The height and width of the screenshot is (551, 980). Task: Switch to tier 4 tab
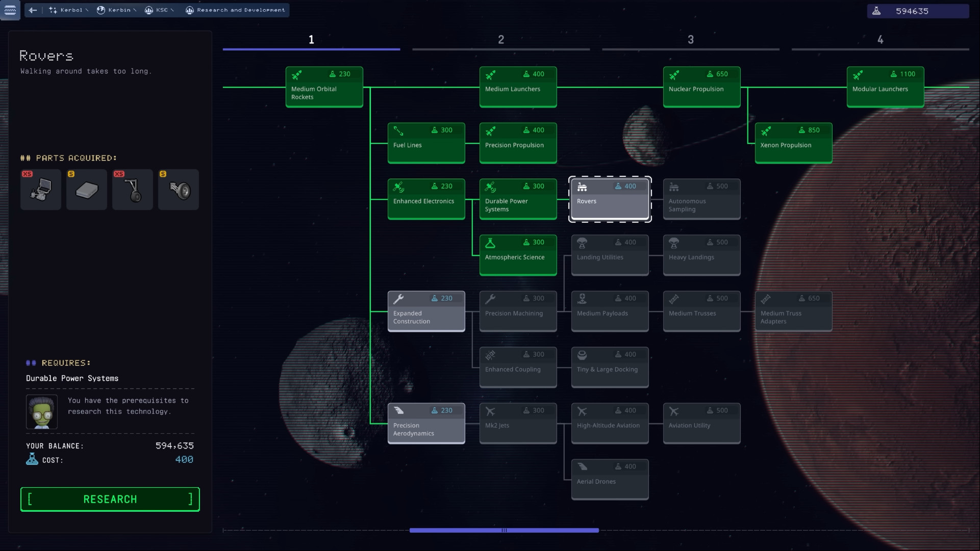(x=881, y=40)
